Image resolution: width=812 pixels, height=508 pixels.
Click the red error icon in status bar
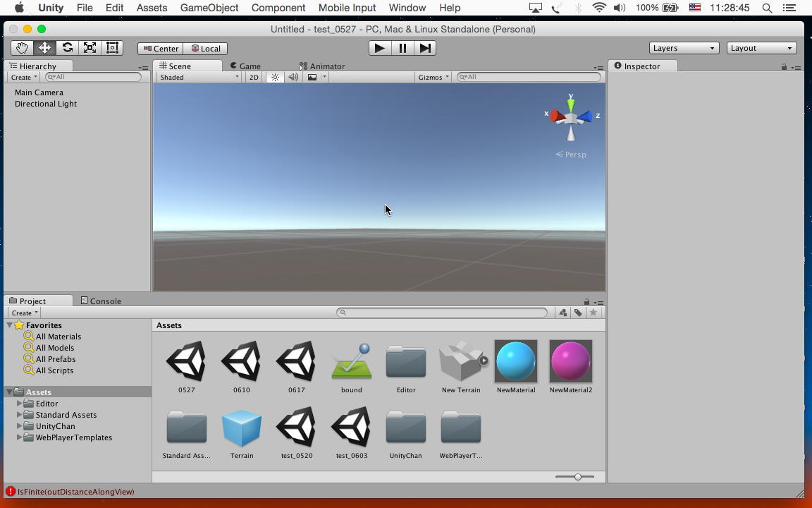(11, 492)
